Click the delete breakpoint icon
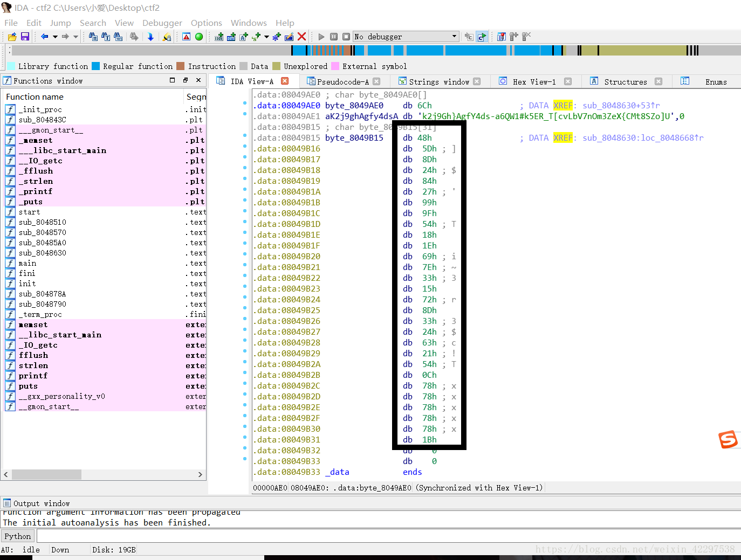 click(526, 37)
